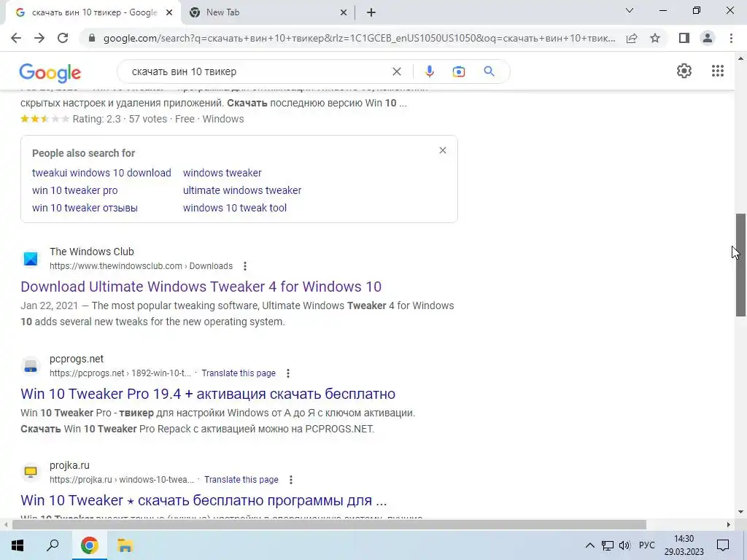Image resolution: width=747 pixels, height=560 pixels.
Task: Open Chrome side panel
Action: (684, 38)
